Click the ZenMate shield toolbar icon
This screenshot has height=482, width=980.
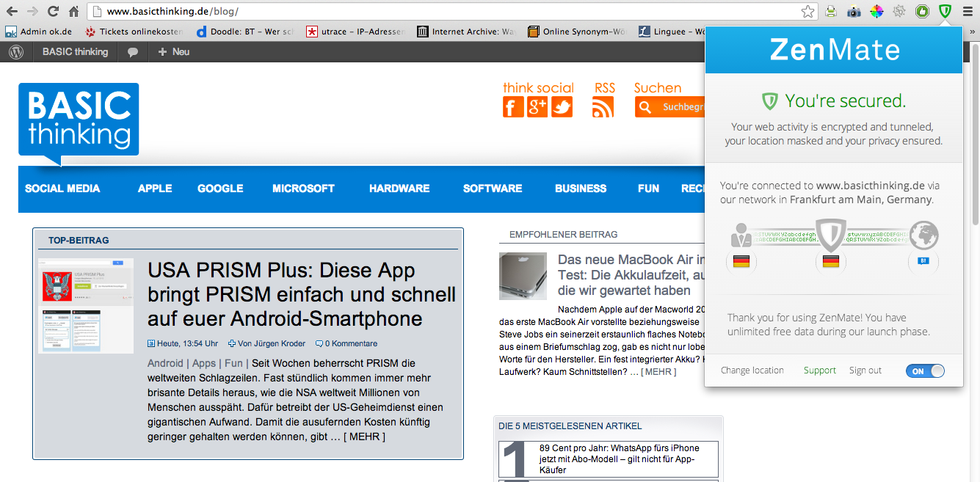click(x=945, y=11)
